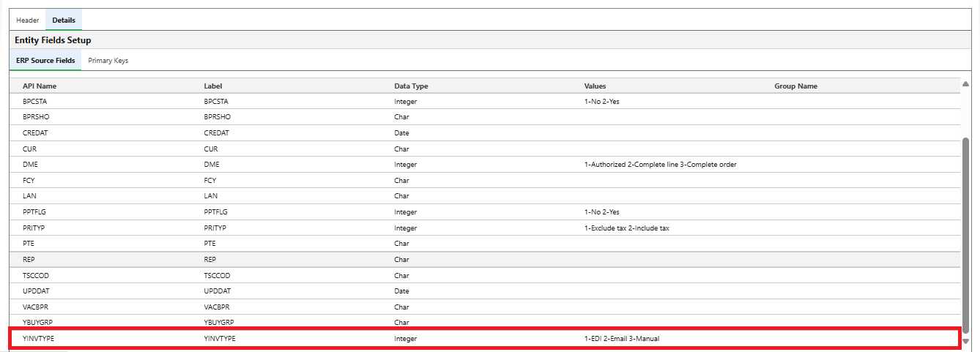The width and height of the screenshot is (980, 352).
Task: Select the YBUYGRP row's Label cell
Action: [x=219, y=323]
